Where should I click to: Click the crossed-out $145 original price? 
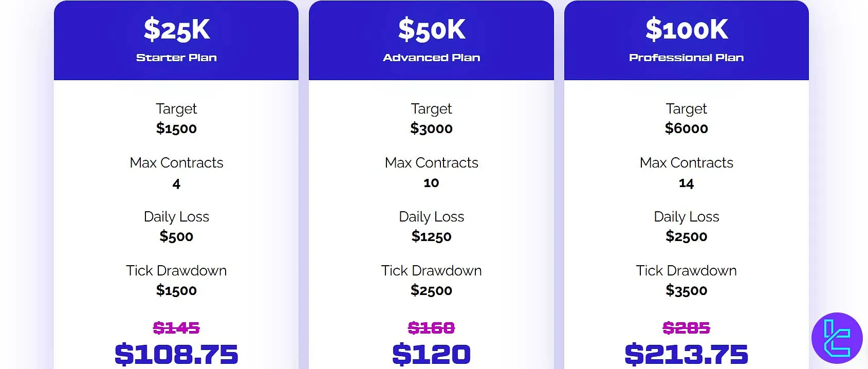[176, 327]
